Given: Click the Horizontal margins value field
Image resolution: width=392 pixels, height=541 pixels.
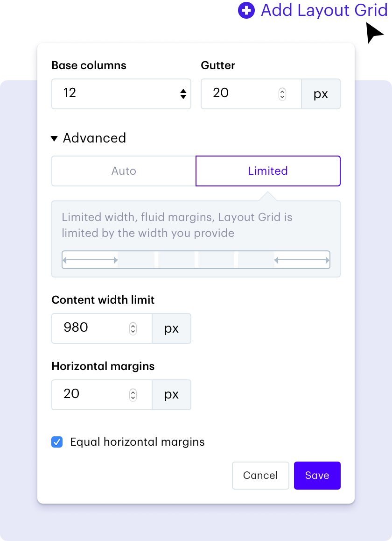Looking at the screenshot, I should pos(102,395).
